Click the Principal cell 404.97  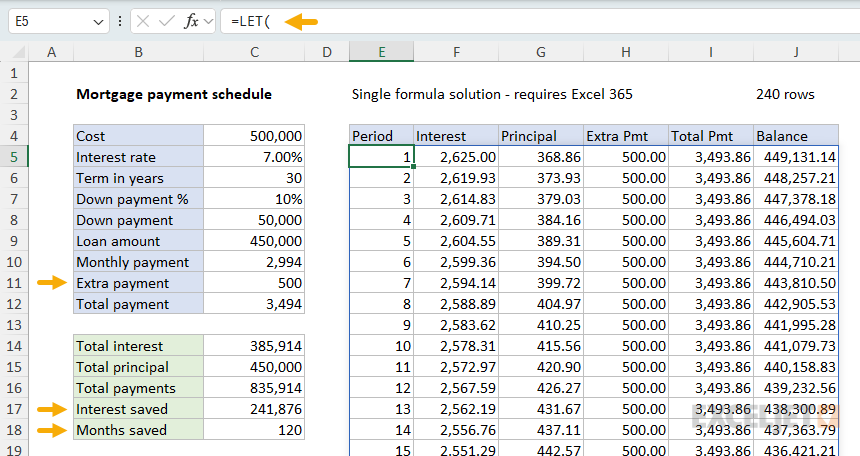541,305
